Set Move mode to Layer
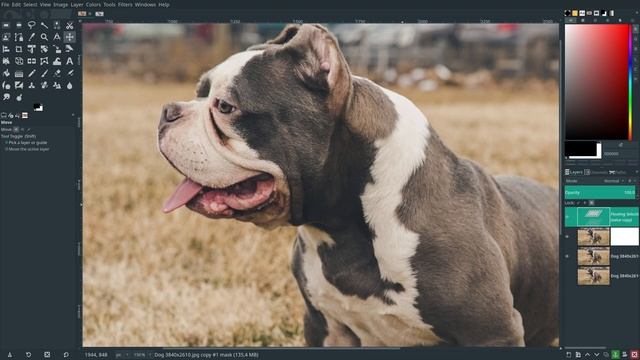The width and height of the screenshot is (640, 360). click(x=16, y=129)
